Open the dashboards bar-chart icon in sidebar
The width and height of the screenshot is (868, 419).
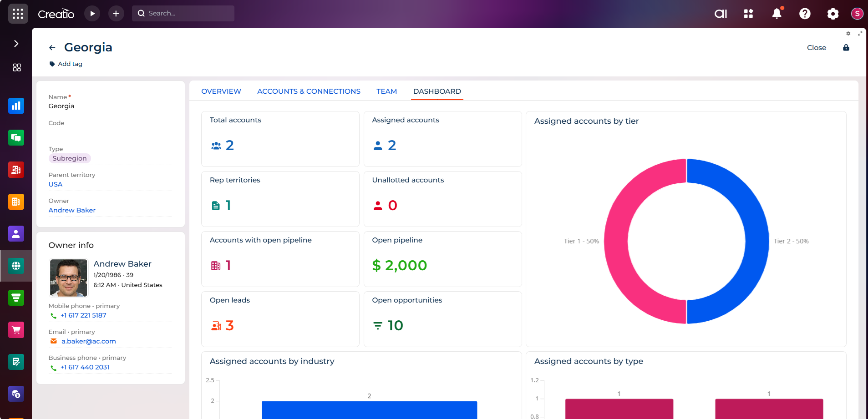pyautogui.click(x=16, y=106)
